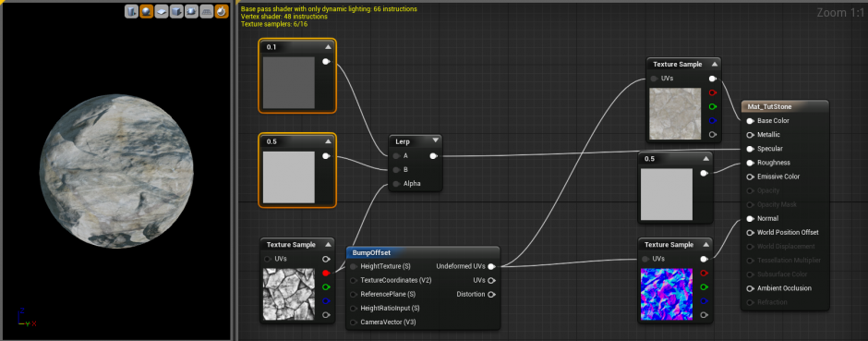Select gray swatch of 0.5 constant near Lerp
This screenshot has height=341, width=868.
tap(288, 177)
